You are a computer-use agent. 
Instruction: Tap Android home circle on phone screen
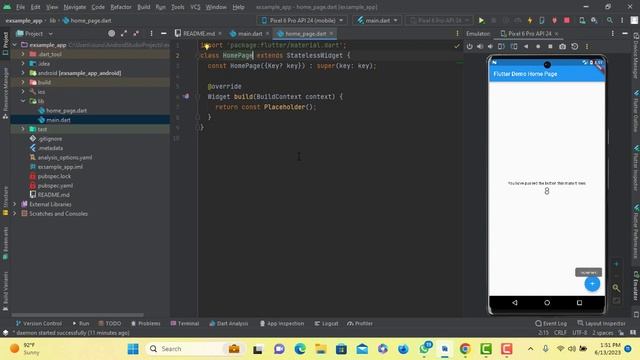(x=547, y=302)
